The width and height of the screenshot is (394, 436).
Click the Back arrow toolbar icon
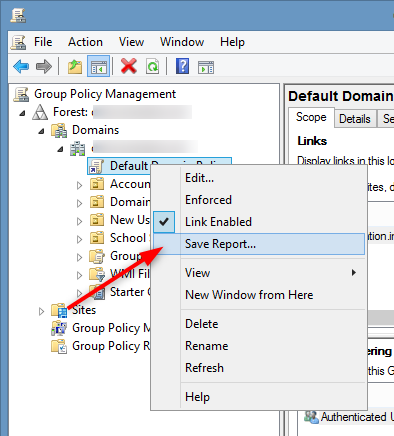[x=21, y=66]
